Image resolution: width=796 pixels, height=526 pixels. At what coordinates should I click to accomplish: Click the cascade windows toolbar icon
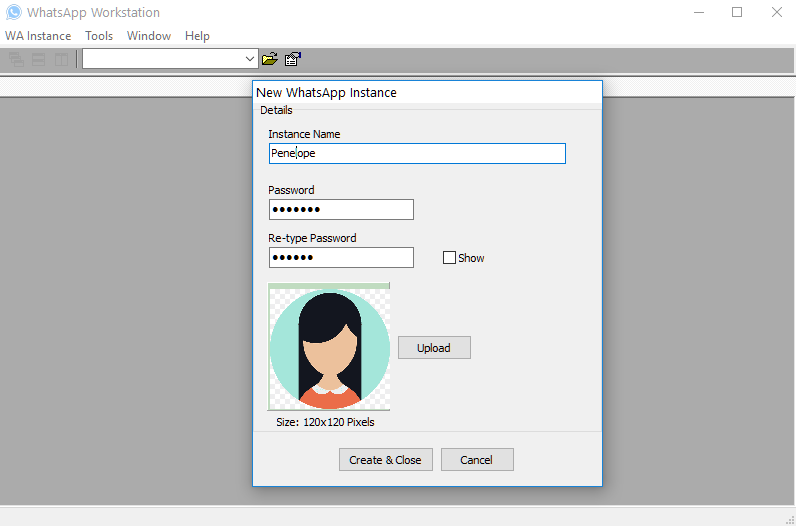(x=16, y=59)
